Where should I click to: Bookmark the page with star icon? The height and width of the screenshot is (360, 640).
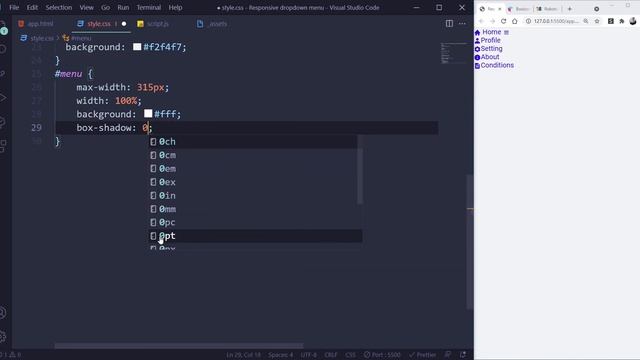click(597, 21)
